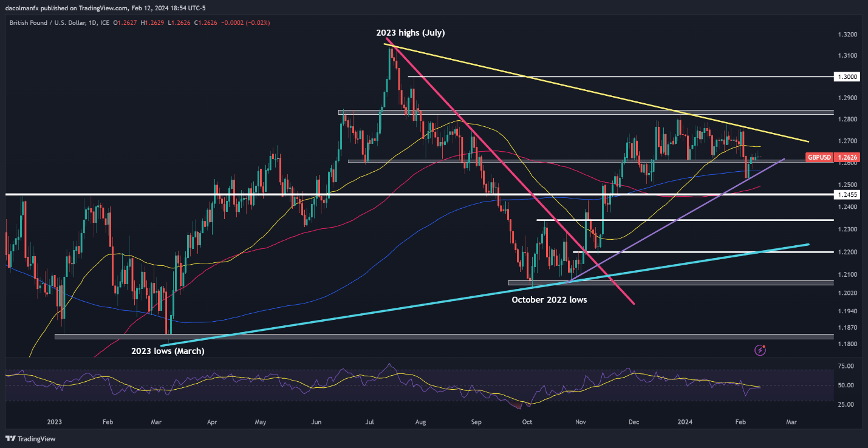Image resolution: width=868 pixels, height=448 pixels.
Task: Click the Dec month label on time axis
Action: (634, 421)
